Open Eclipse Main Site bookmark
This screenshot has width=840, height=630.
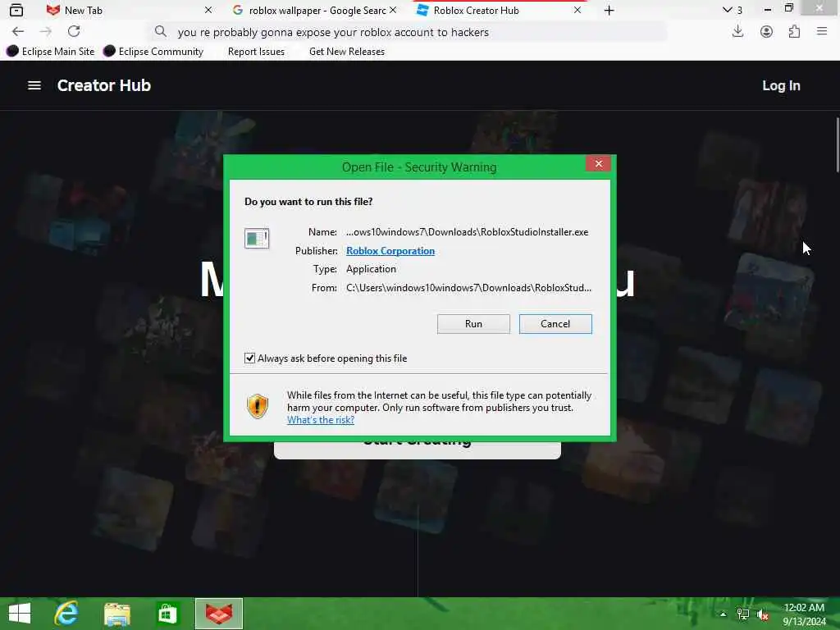pos(50,52)
